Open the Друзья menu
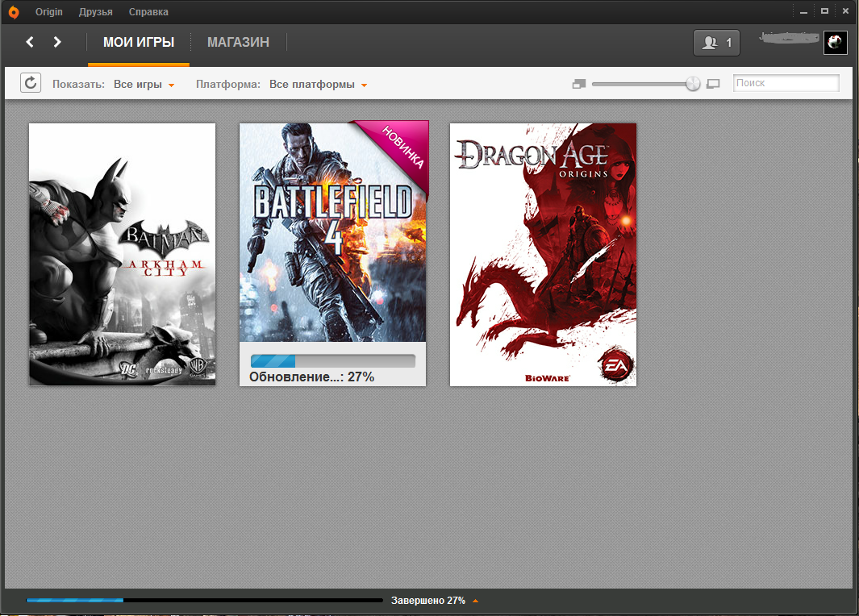The height and width of the screenshot is (616, 859). point(95,11)
